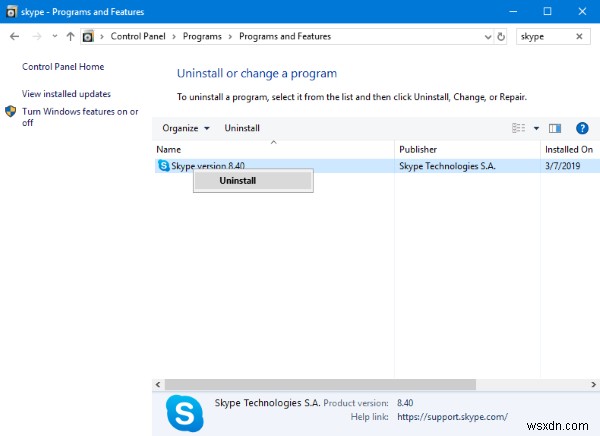Click Skype Technologies S.A. publisher cell
This screenshot has height=436, width=600.
(447, 166)
